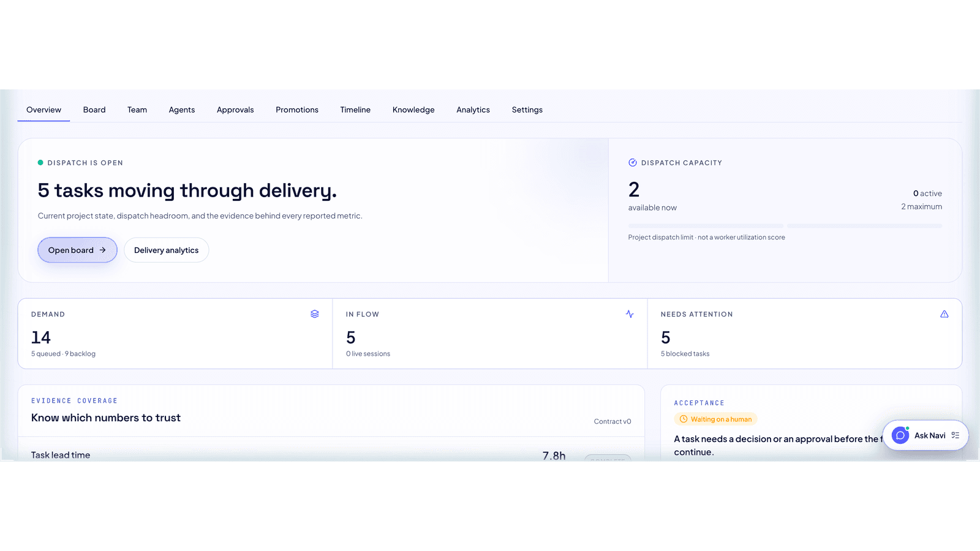This screenshot has width=980, height=551.
Task: Click the Waiting on a human badge
Action: (x=715, y=419)
